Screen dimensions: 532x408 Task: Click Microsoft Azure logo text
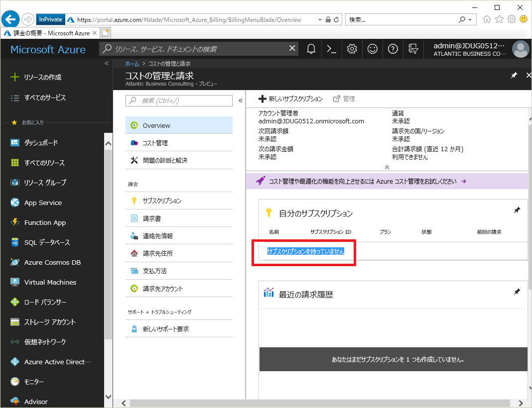48,49
